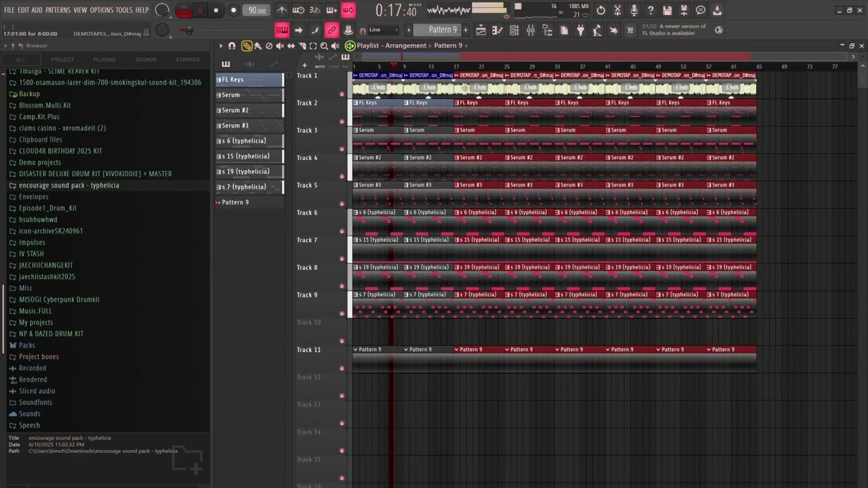The width and height of the screenshot is (868, 488).
Task: Choose the Select tool in Playlist toolbar
Action: pyautogui.click(x=313, y=45)
